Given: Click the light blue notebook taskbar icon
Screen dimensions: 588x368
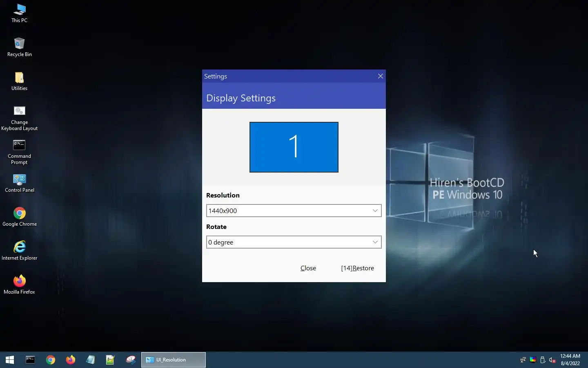Looking at the screenshot, I should (x=91, y=360).
